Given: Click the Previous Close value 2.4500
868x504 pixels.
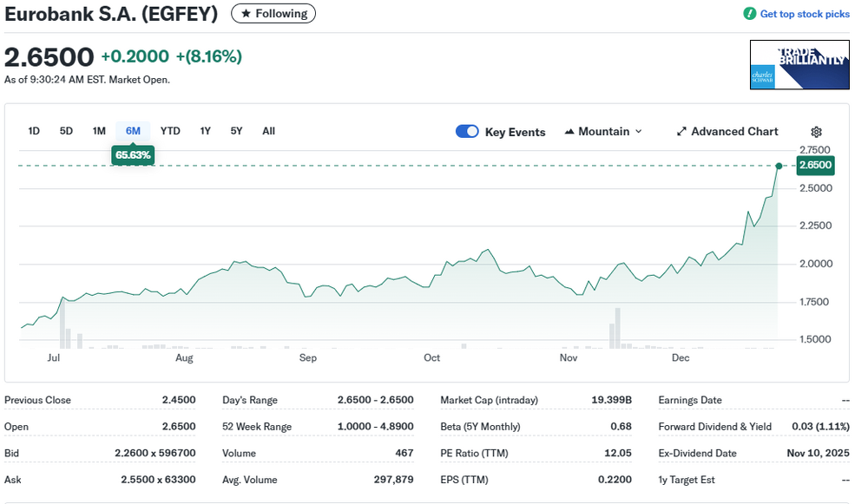Looking at the screenshot, I should tap(179, 400).
